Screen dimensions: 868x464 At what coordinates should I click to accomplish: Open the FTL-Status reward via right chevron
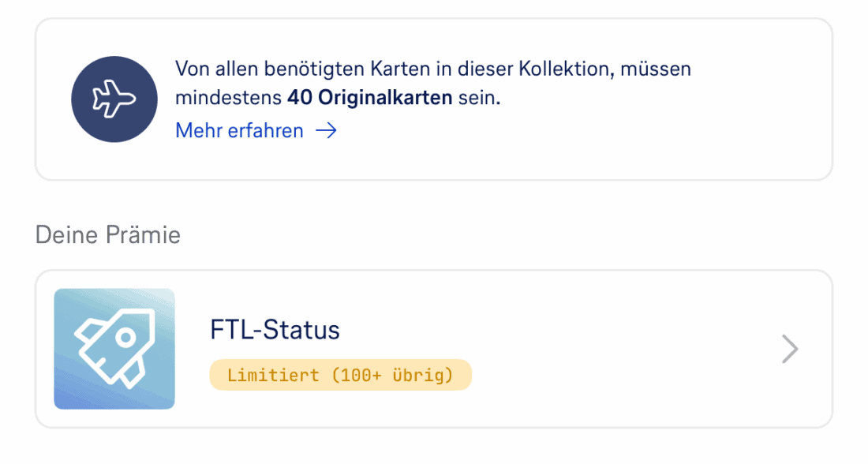point(789,349)
